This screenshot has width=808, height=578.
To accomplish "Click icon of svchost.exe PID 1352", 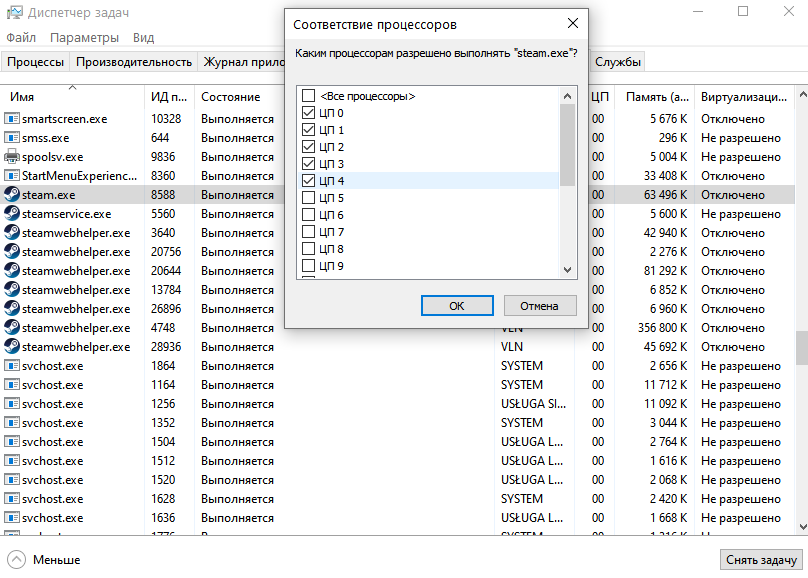I will tap(12, 423).
